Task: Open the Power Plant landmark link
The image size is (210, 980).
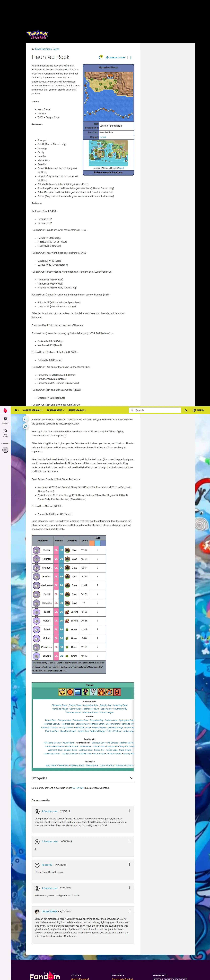Action: tap(68, 743)
